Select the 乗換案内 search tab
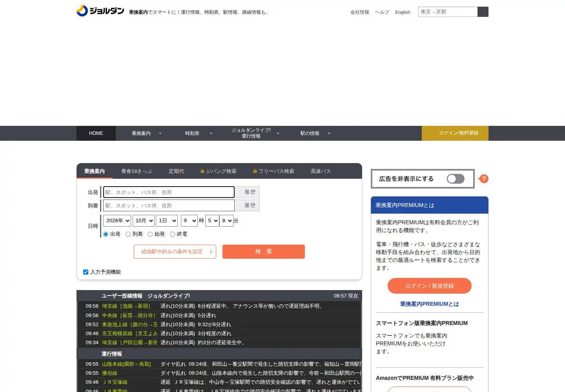 tap(95, 171)
